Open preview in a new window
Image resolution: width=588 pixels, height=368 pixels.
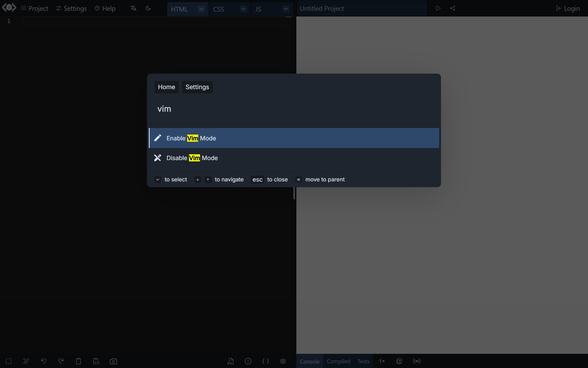(x=399, y=361)
